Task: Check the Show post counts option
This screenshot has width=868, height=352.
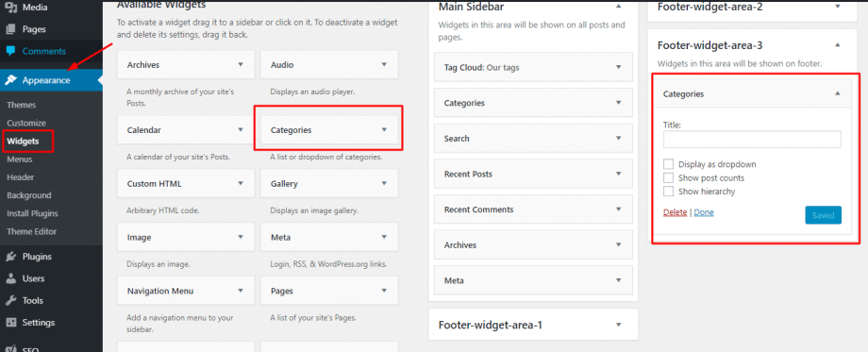Action: pyautogui.click(x=668, y=177)
